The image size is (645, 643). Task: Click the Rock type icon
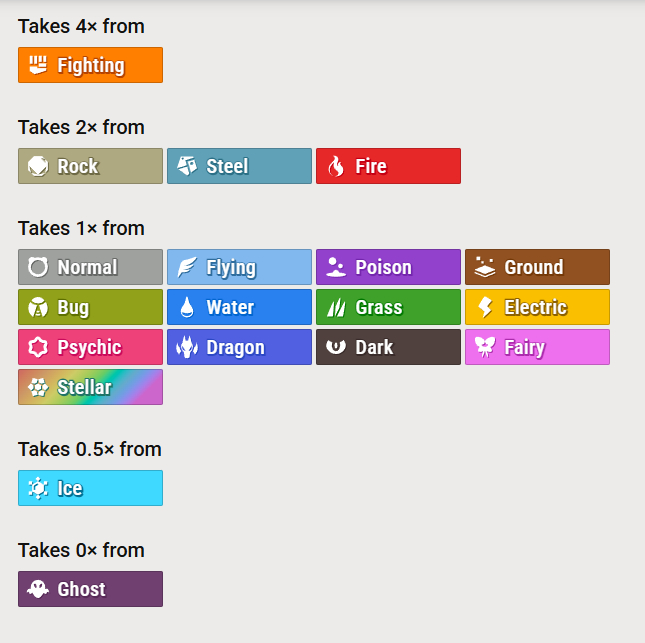pyautogui.click(x=38, y=166)
